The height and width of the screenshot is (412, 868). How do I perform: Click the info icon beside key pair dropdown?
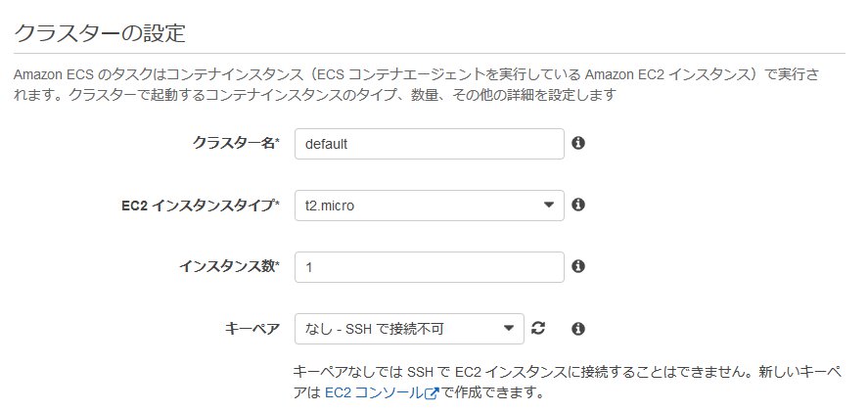[x=578, y=328]
